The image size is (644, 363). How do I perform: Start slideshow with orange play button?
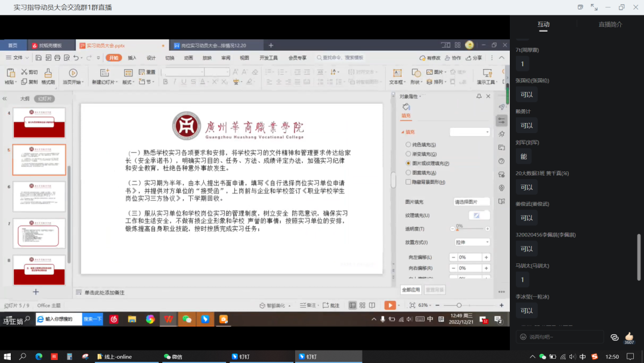(x=389, y=305)
